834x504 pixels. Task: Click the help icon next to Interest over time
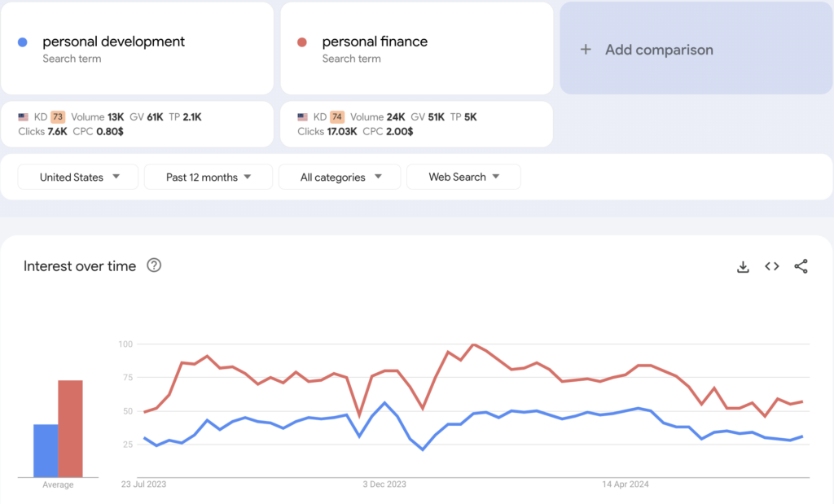coord(154,265)
